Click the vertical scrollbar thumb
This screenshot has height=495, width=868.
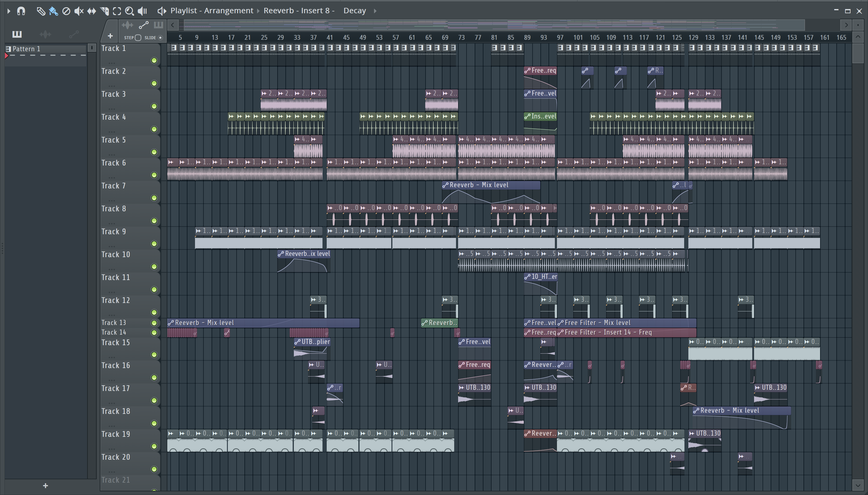point(858,53)
